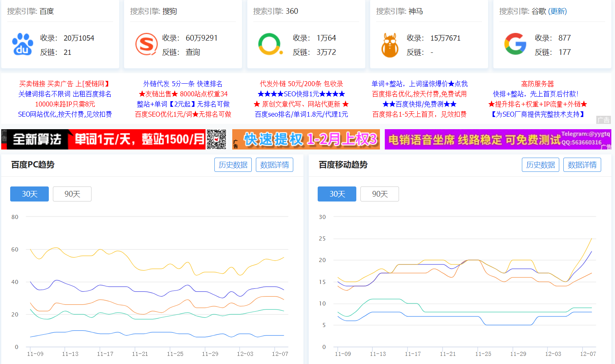This screenshot has width=615, height=364.
Task: Click the 全新算法 单词1元/天 banner ad
Action: [x=114, y=139]
